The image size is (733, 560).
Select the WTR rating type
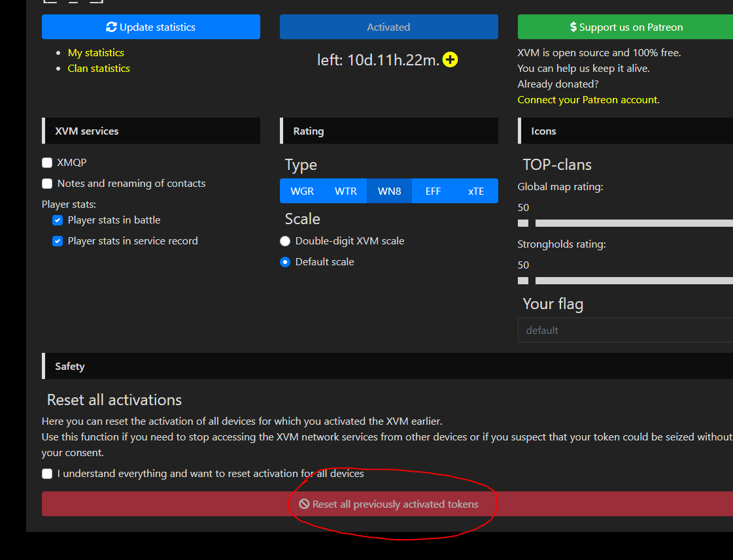(345, 191)
